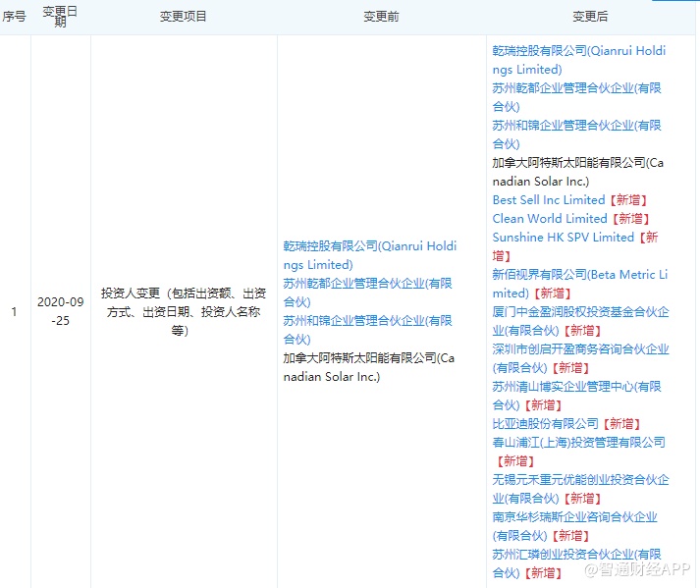Screen dimensions: 700x588
Task: Click the 投资人变更 change item cell
Action: pyautogui.click(x=184, y=311)
